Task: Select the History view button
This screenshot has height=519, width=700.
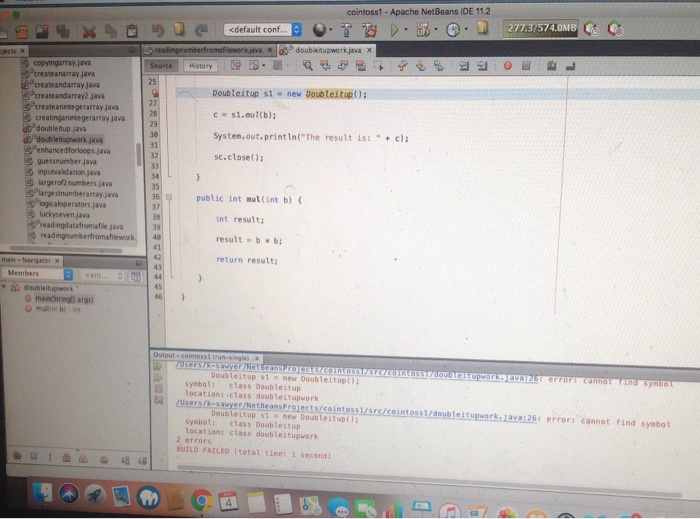Action: point(200,66)
